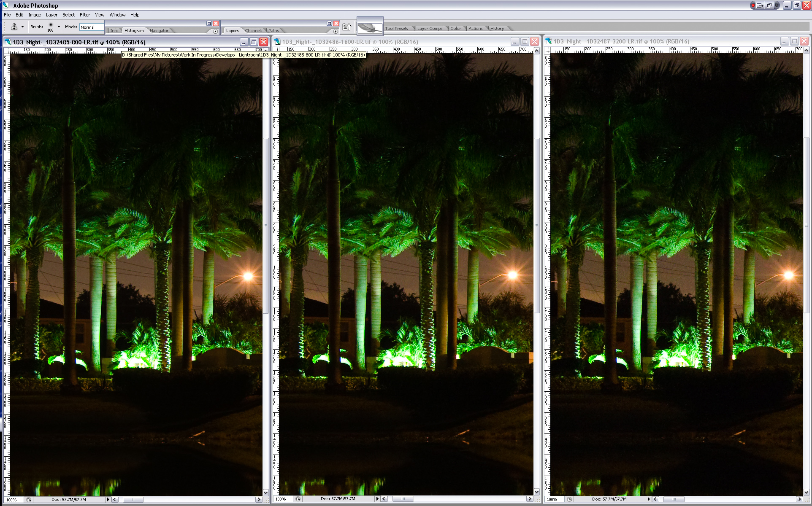The height and width of the screenshot is (506, 812).
Task: Open the Layer menu
Action: tap(51, 15)
